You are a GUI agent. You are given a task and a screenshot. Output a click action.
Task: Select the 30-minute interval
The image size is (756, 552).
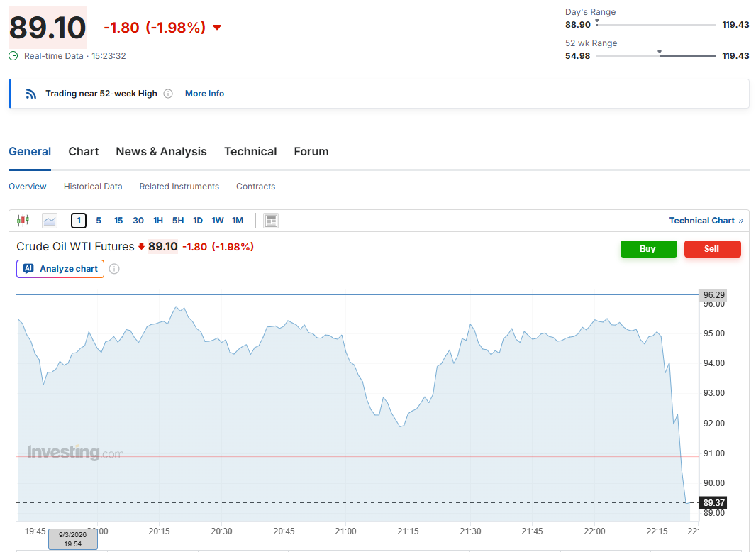tap(138, 221)
